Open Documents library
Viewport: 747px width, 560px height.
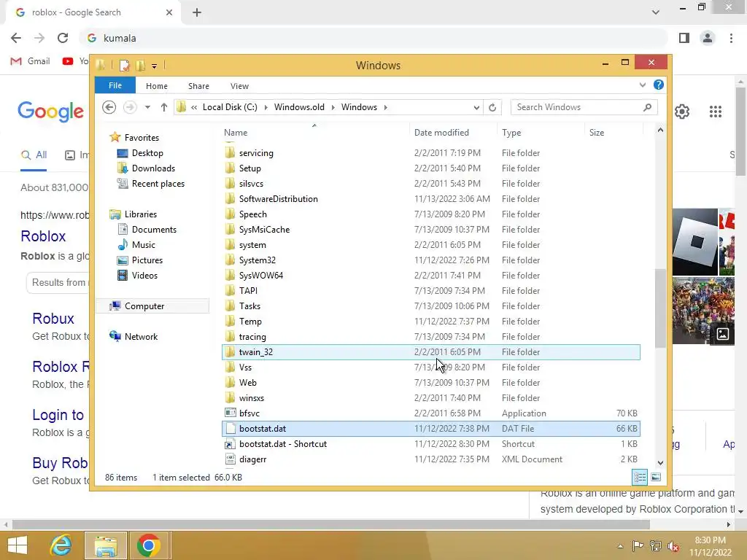click(x=154, y=230)
